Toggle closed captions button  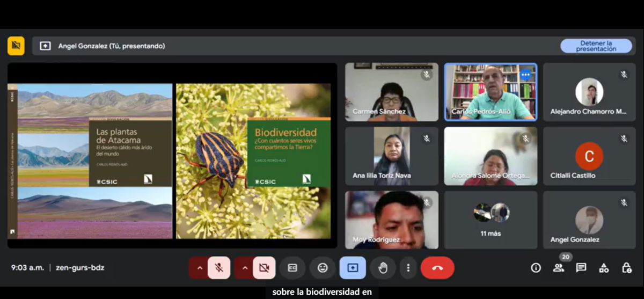tap(292, 268)
